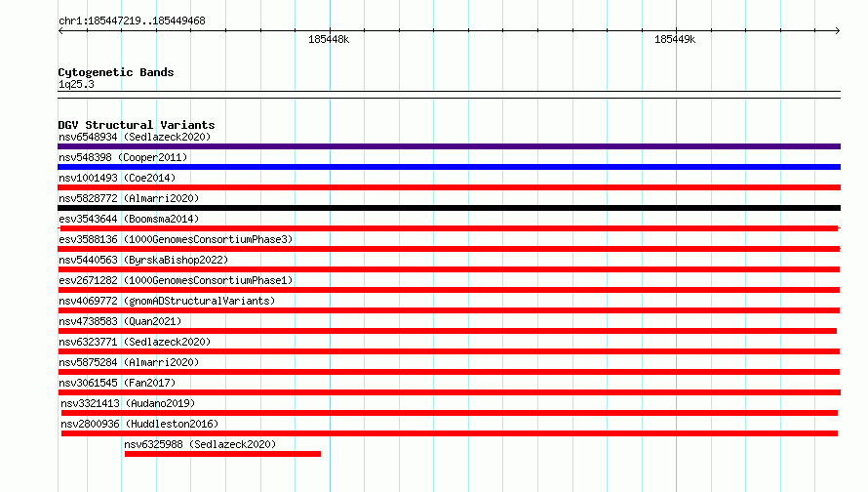Click the nsv5828772 (Almarri2020) label
Screen dimensions: 868x492
129,198
